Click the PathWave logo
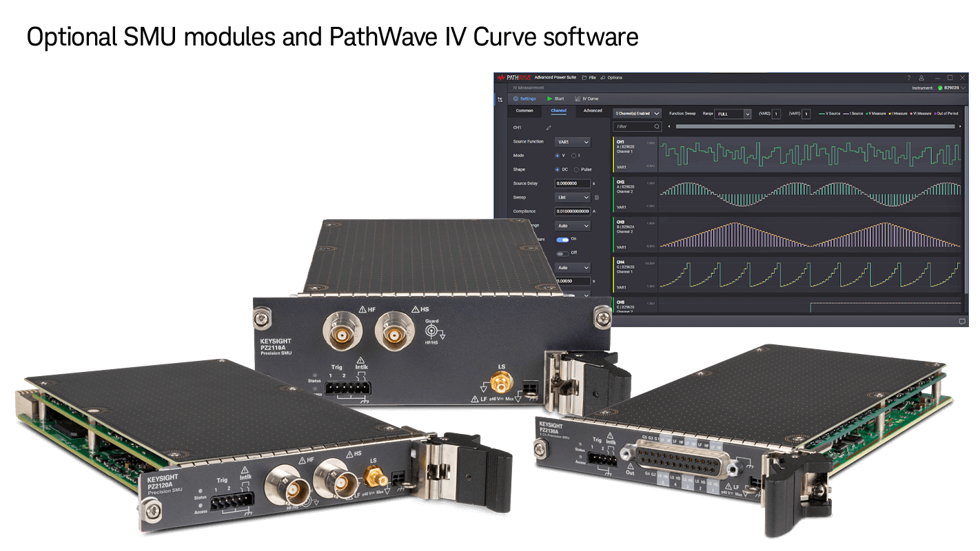 [x=514, y=78]
